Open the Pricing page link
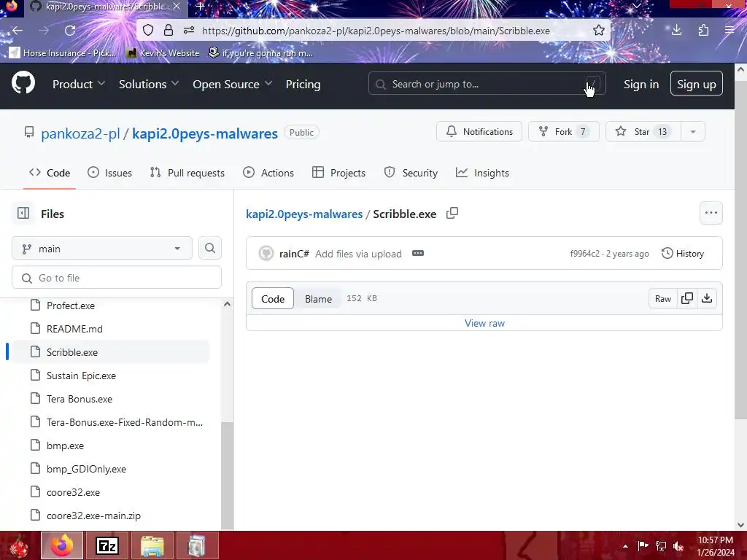 [x=303, y=85]
